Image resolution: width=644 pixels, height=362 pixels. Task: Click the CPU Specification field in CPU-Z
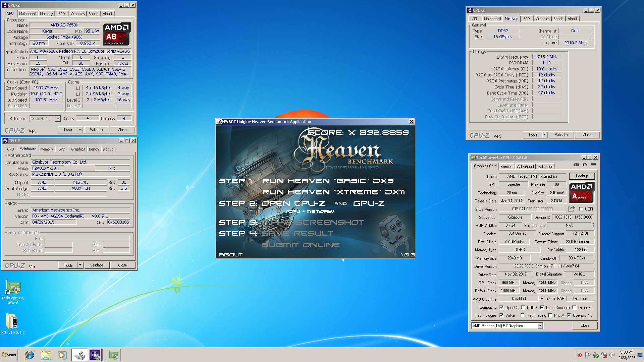[80, 51]
